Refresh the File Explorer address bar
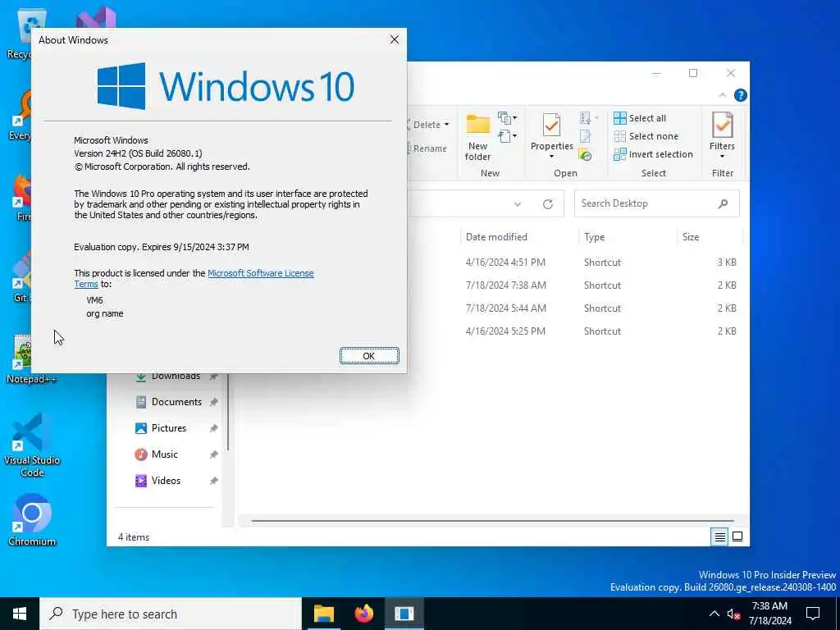Screen dimensions: 840x630 point(547,204)
